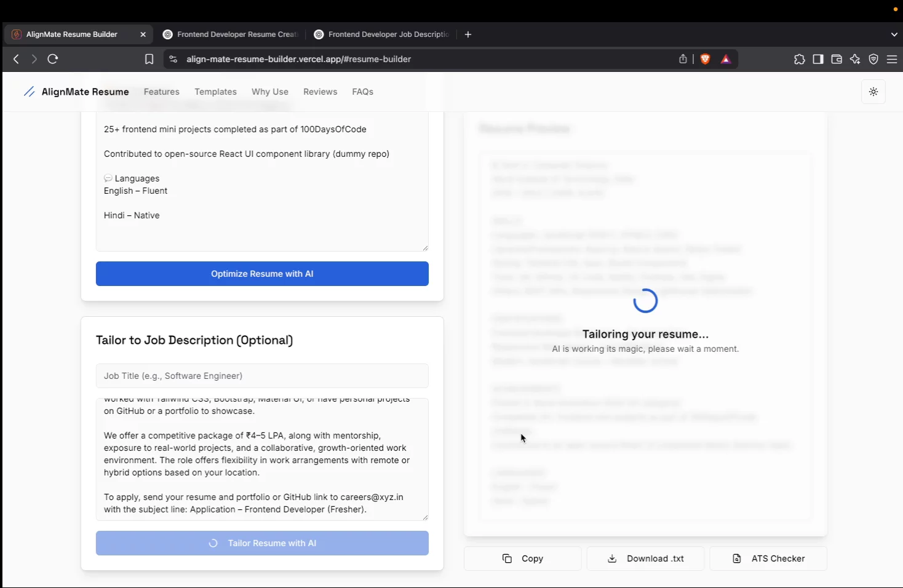This screenshot has width=903, height=588.
Task: Open site settings icon in address bar
Action: pos(173,59)
